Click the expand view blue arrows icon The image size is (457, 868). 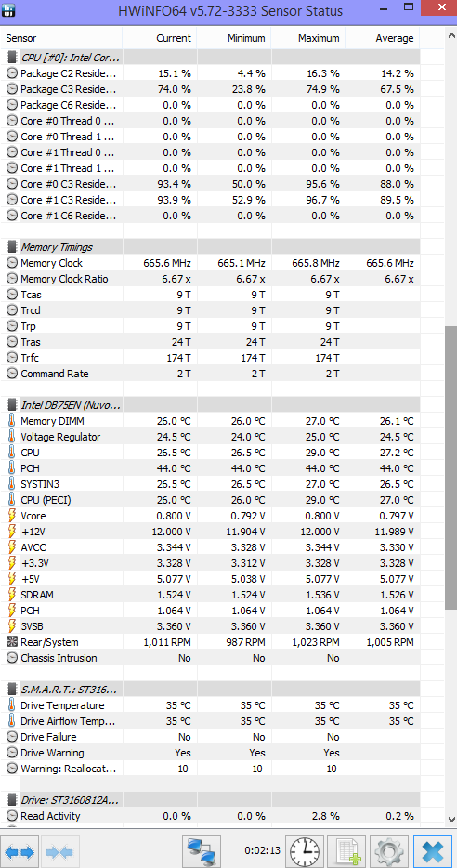(x=20, y=851)
